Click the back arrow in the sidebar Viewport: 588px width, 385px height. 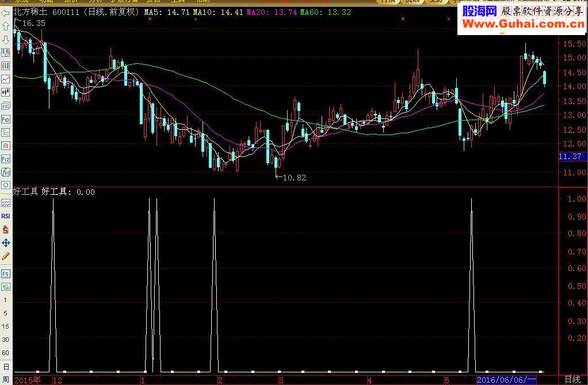pos(5,13)
